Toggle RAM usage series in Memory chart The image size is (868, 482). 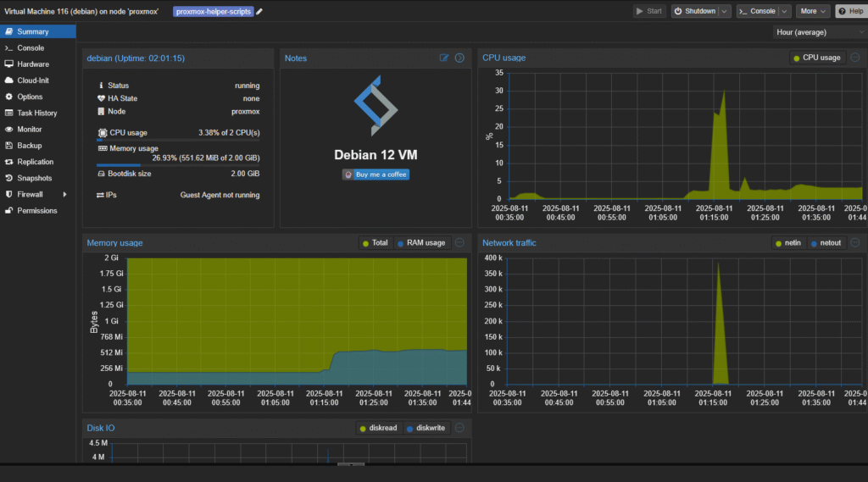point(420,243)
